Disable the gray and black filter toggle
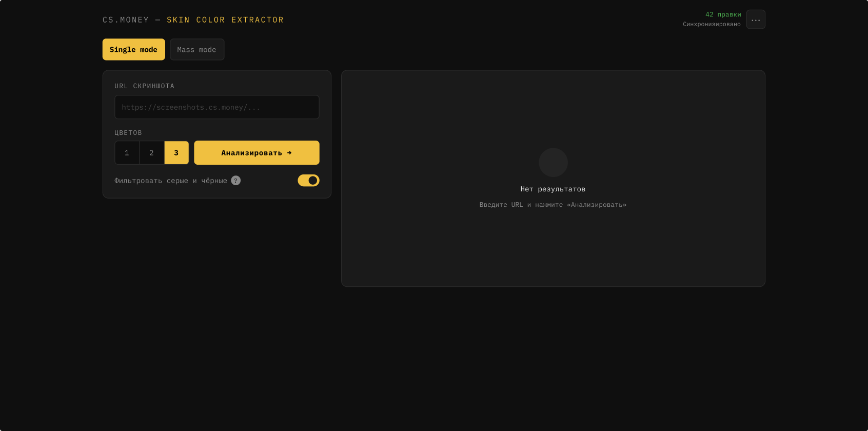868x431 pixels. click(308, 181)
